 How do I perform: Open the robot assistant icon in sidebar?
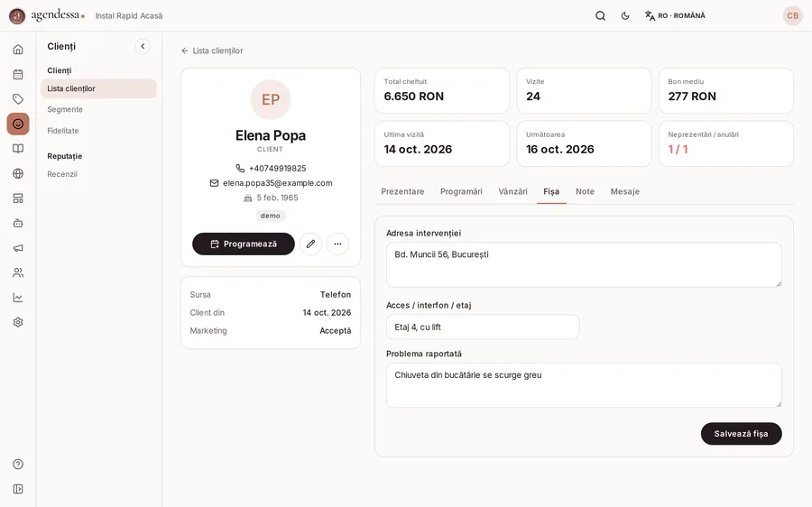18,223
